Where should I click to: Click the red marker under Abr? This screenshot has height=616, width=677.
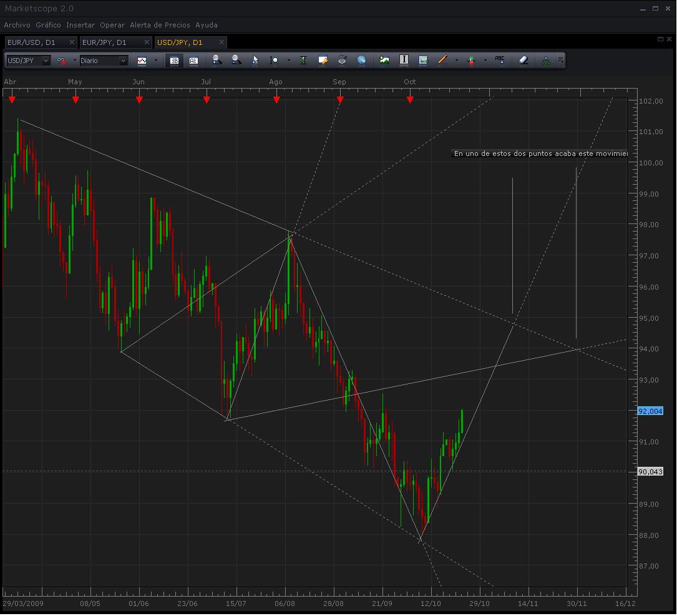click(x=12, y=100)
